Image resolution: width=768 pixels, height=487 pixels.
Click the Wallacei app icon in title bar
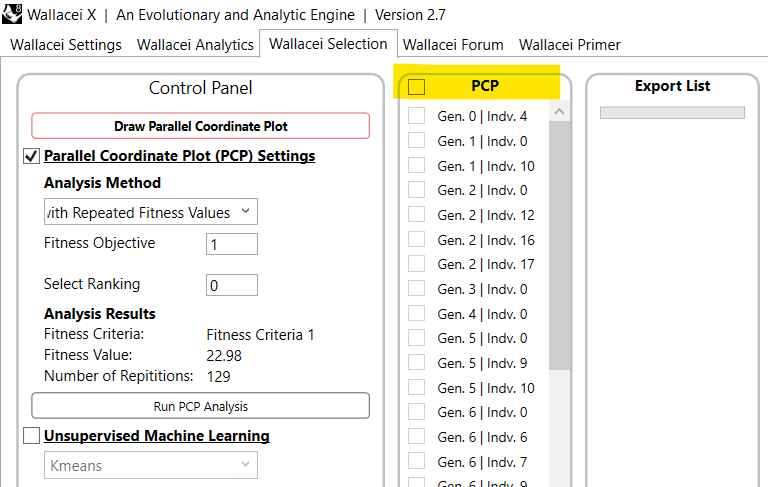click(12, 13)
